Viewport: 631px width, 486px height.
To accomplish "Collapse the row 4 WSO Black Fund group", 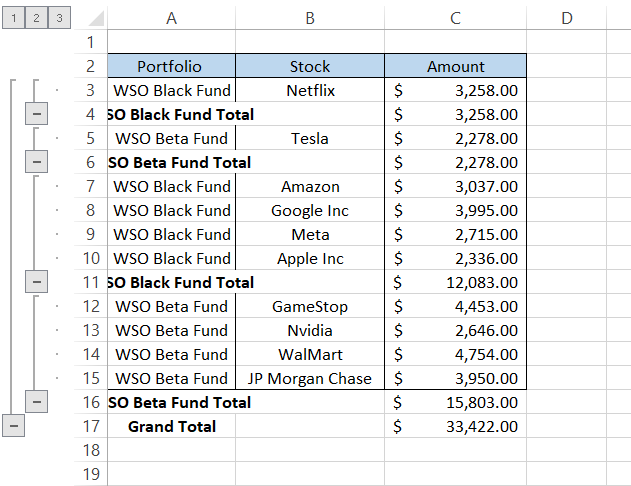I will point(36,114).
